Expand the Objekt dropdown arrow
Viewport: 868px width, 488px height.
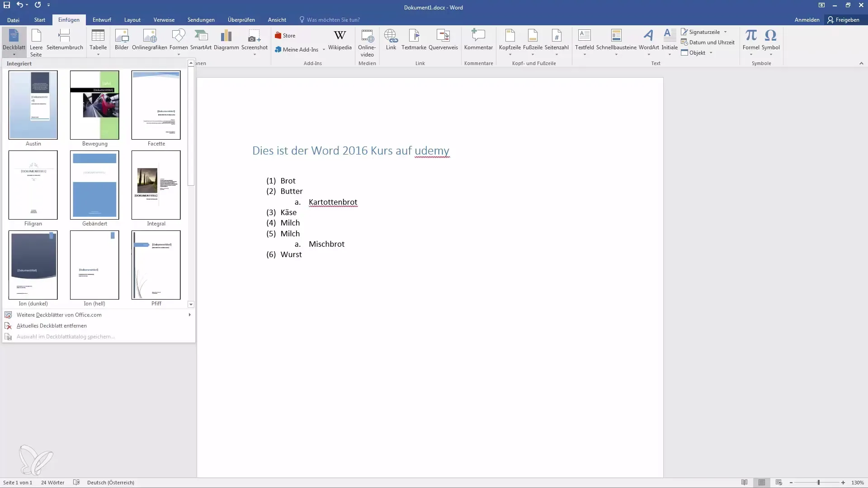pos(711,53)
